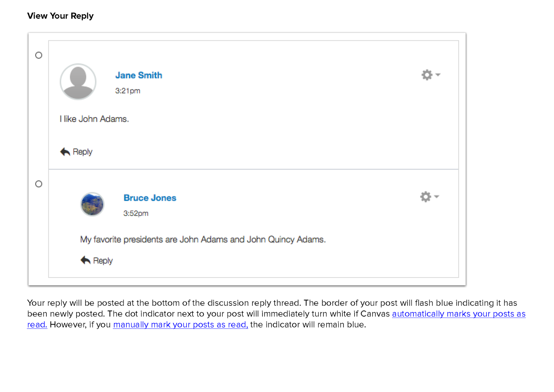Expand dropdown arrow next to Bruce Jones's gear

click(x=436, y=197)
